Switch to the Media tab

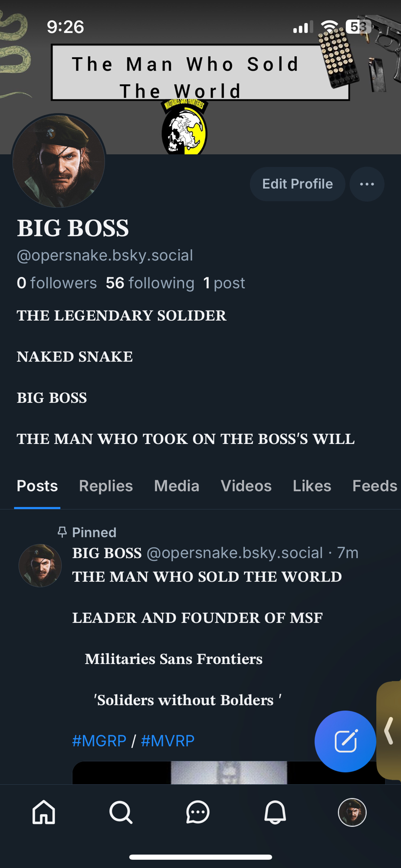click(x=177, y=486)
